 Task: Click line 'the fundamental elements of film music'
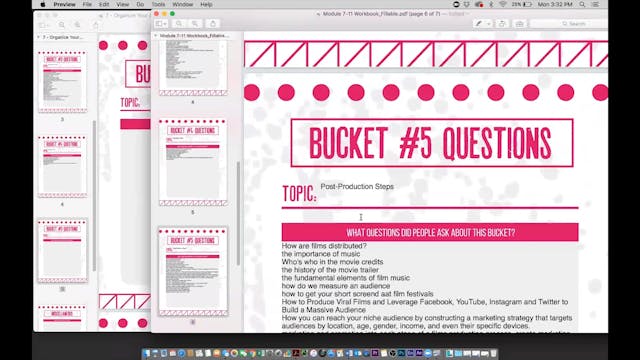(346, 278)
